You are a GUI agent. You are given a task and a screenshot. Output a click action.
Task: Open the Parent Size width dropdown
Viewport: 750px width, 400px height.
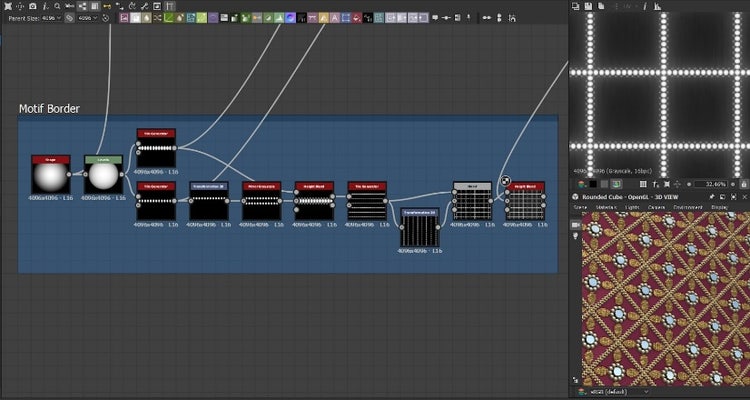(52, 18)
